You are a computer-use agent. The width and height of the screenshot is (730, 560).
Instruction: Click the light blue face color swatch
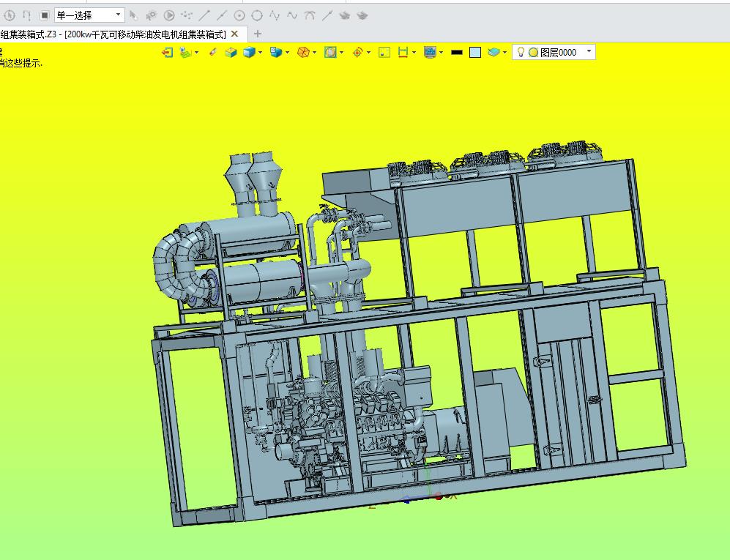475,52
